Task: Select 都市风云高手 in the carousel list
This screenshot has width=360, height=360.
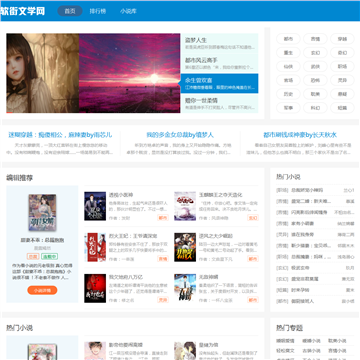Action: (x=219, y=63)
